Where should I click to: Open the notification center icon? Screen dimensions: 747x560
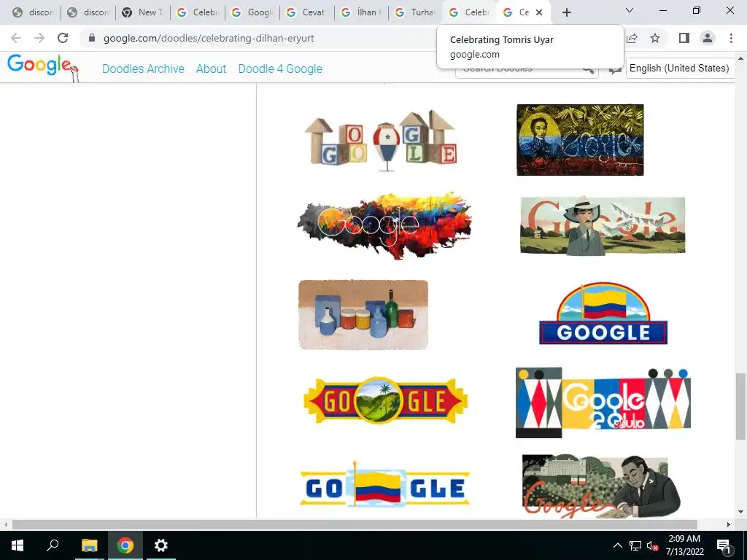click(x=724, y=545)
